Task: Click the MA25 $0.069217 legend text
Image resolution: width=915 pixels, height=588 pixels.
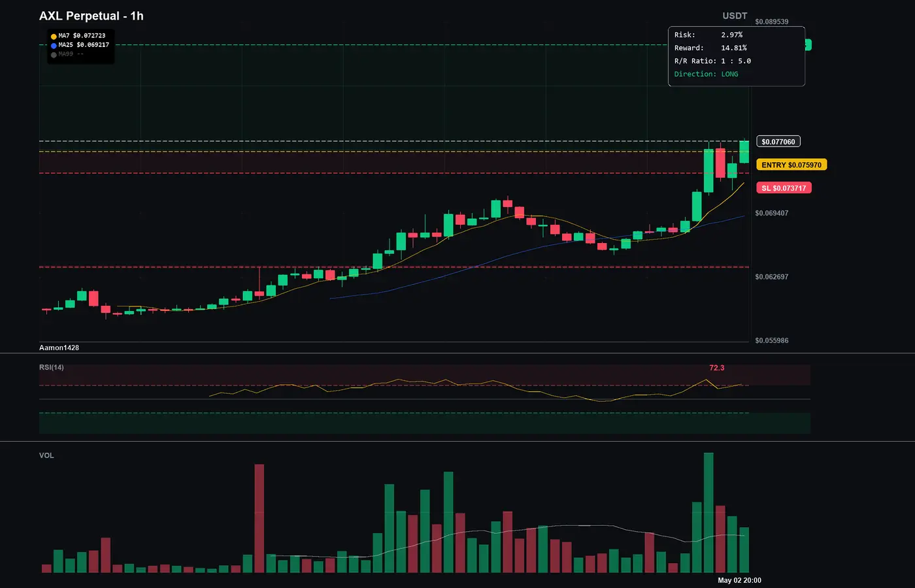Action: [84, 45]
